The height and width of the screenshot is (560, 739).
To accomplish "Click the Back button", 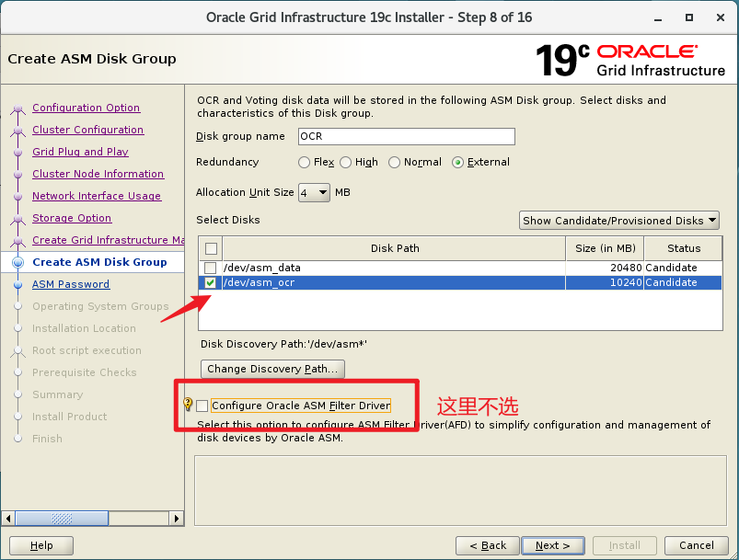I will tap(488, 545).
